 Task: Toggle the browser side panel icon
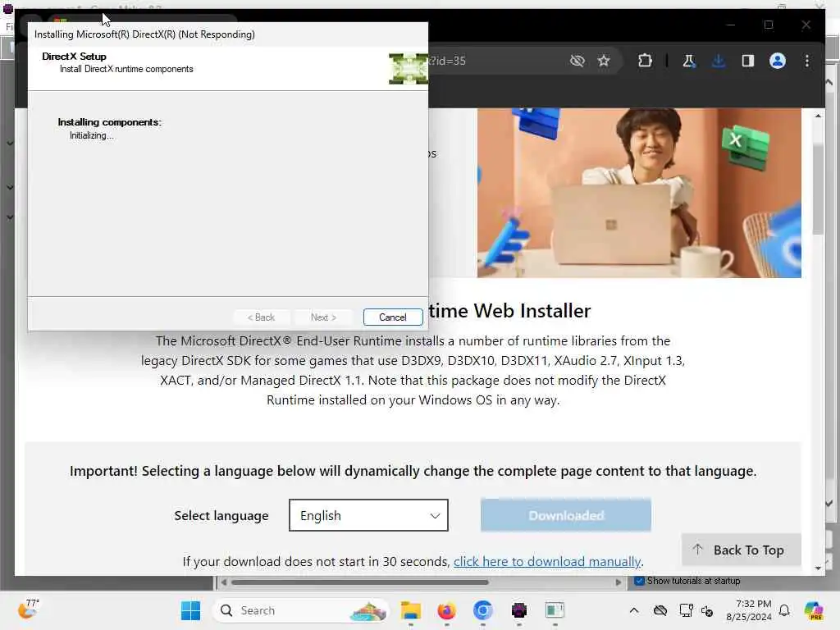tap(748, 61)
